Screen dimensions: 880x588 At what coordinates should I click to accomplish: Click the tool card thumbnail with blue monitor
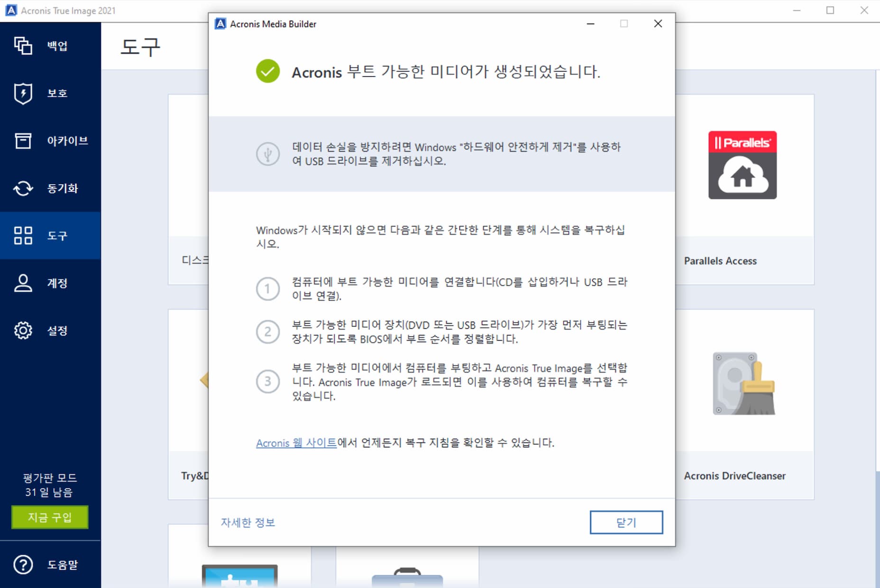pos(239,576)
